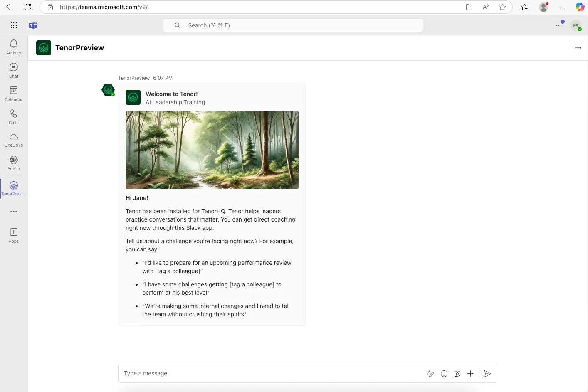Focus the Teams search box
Image resolution: width=588 pixels, height=392 pixels.
click(293, 25)
